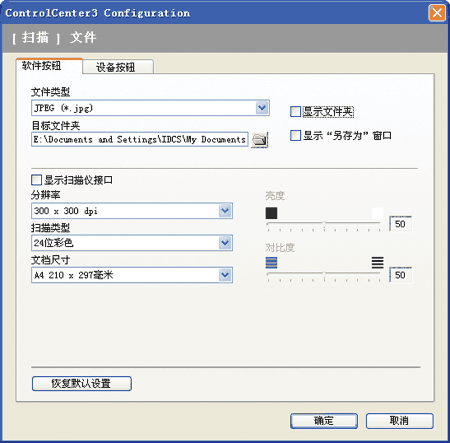Image resolution: width=450 pixels, height=443 pixels.
Task: Click 恢复默认设置 button
Action: [82, 383]
